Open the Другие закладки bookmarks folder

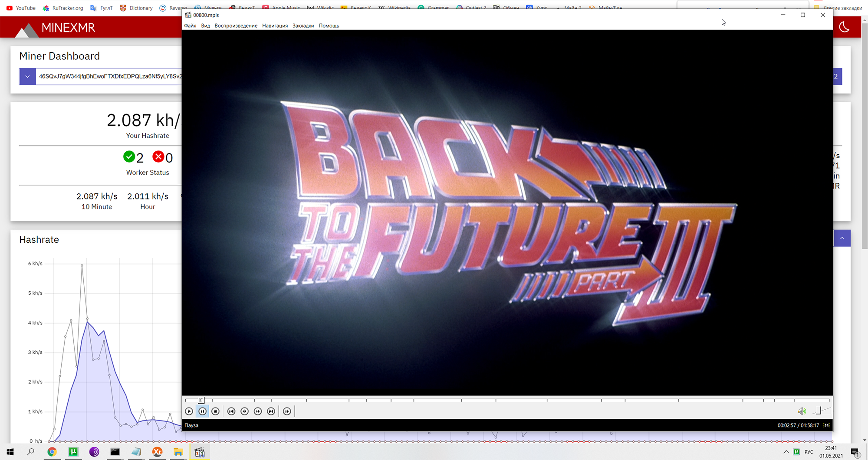(838, 8)
